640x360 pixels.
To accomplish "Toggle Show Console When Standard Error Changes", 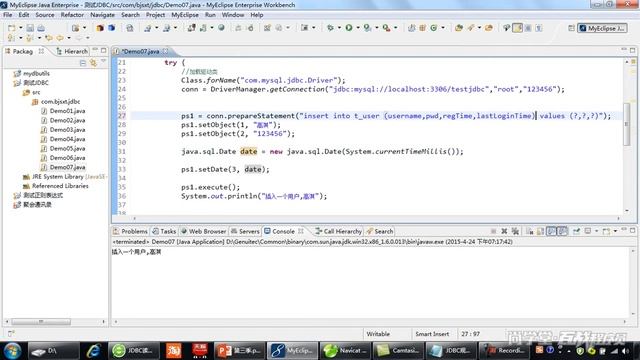I will [562, 231].
